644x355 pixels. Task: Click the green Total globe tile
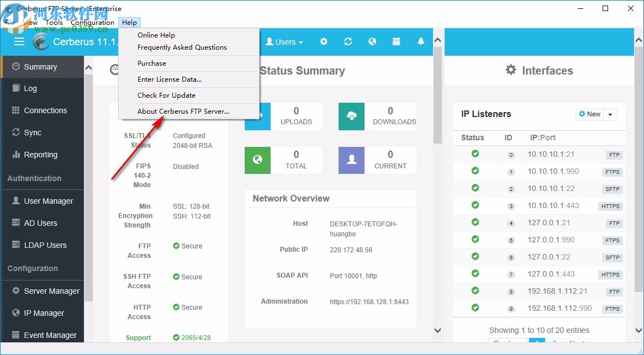[257, 160]
